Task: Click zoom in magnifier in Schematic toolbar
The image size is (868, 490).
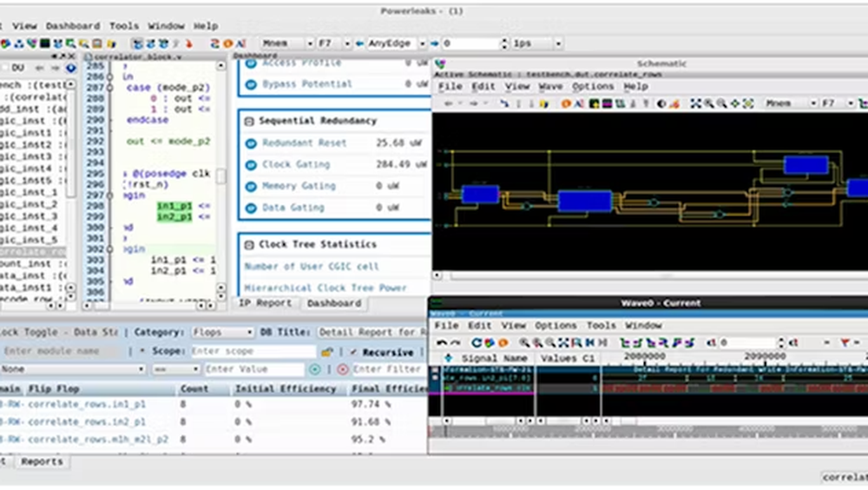Action: pos(708,103)
